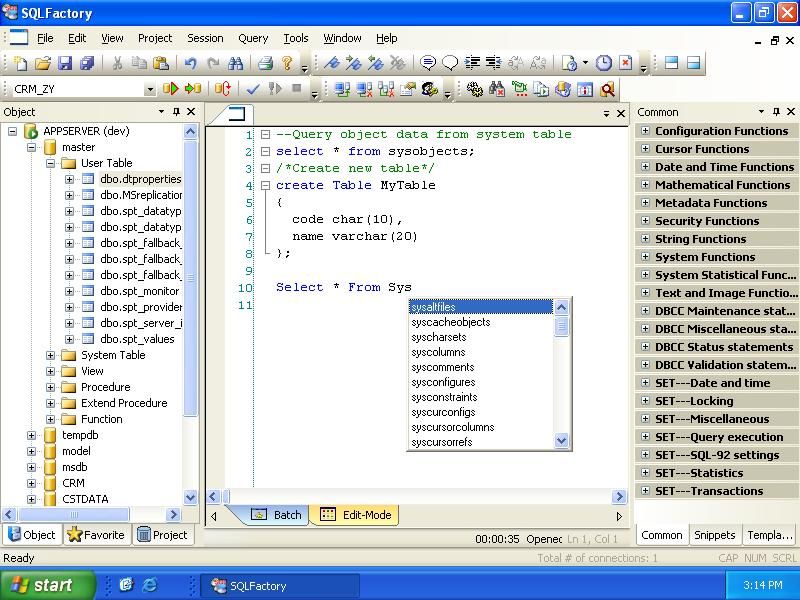Viewport: 800px width, 600px height.
Task: Click the Print icon
Action: (x=265, y=63)
